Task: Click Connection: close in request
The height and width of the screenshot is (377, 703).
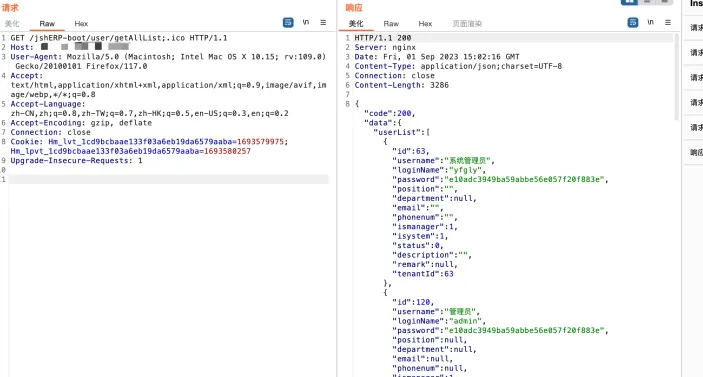Action: [50, 132]
